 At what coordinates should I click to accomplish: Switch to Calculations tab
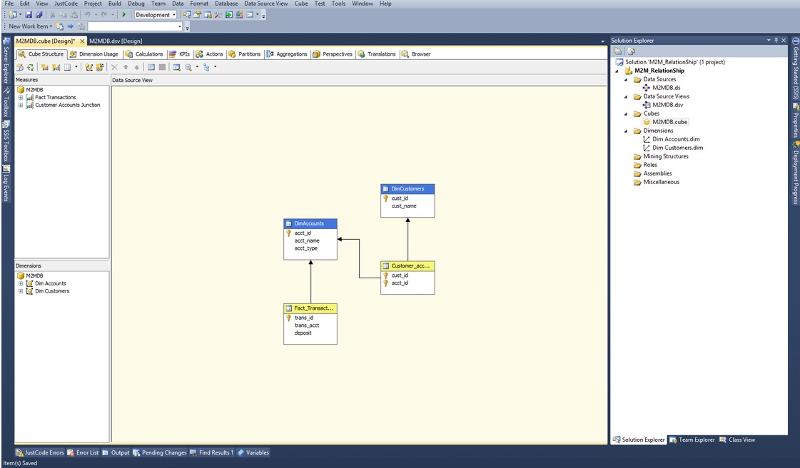[144, 54]
